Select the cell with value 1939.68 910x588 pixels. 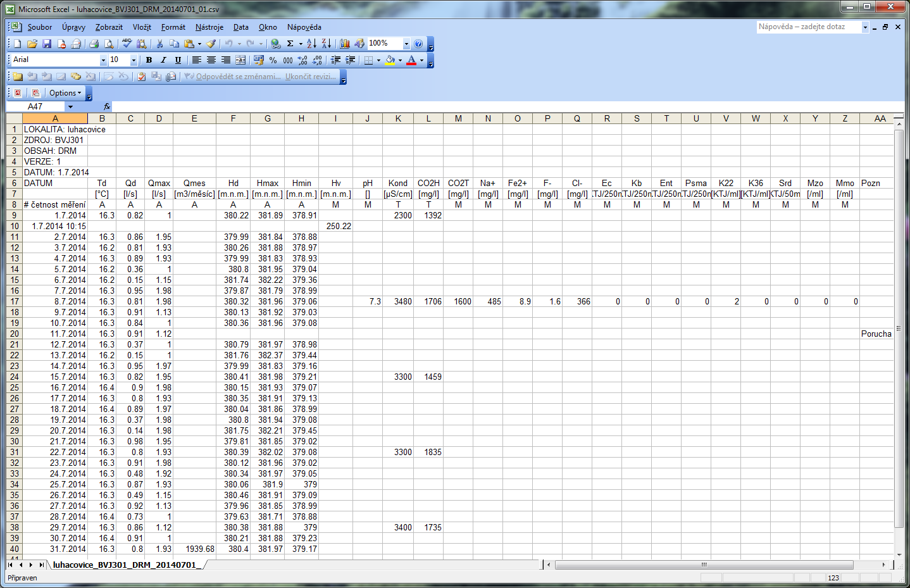(194, 549)
